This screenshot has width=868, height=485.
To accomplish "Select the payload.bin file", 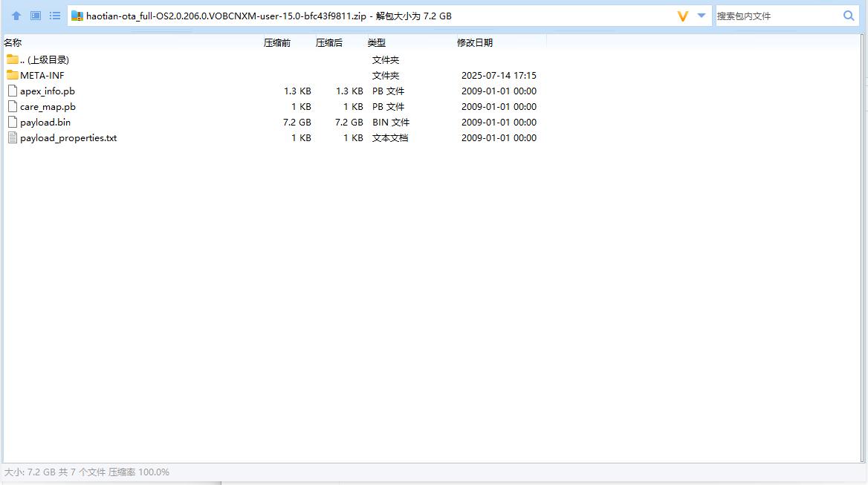I will tap(271, 123).
